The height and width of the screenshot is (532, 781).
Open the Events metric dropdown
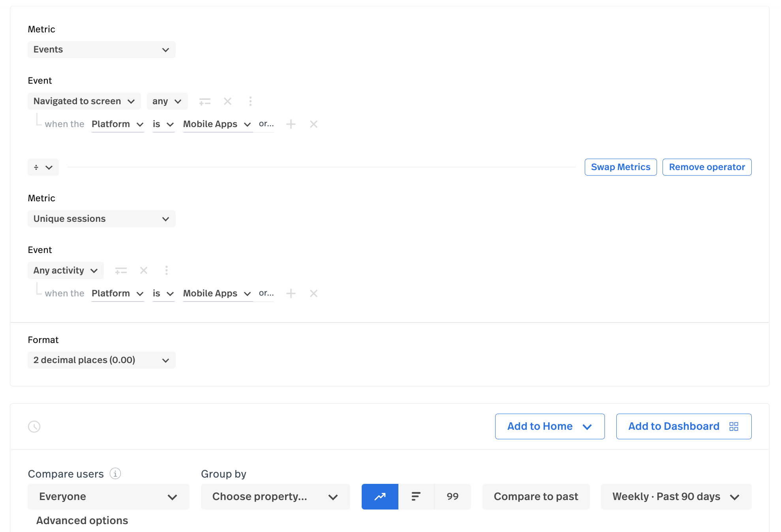point(101,50)
